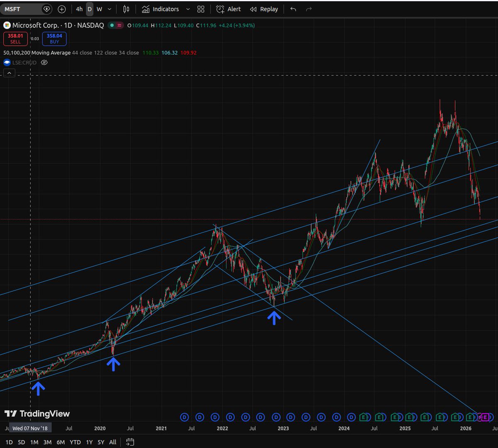This screenshot has width=498, height=448.
Task: Set range to 1D
Action: coord(9,442)
